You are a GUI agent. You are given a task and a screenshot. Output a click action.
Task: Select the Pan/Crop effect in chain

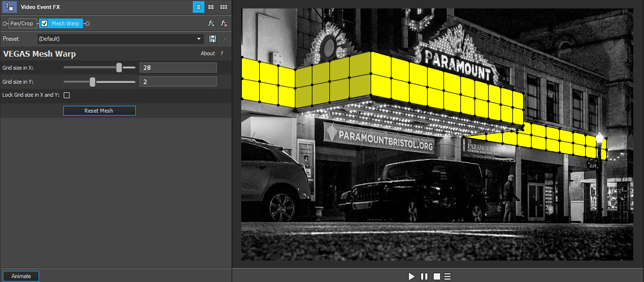[23, 23]
